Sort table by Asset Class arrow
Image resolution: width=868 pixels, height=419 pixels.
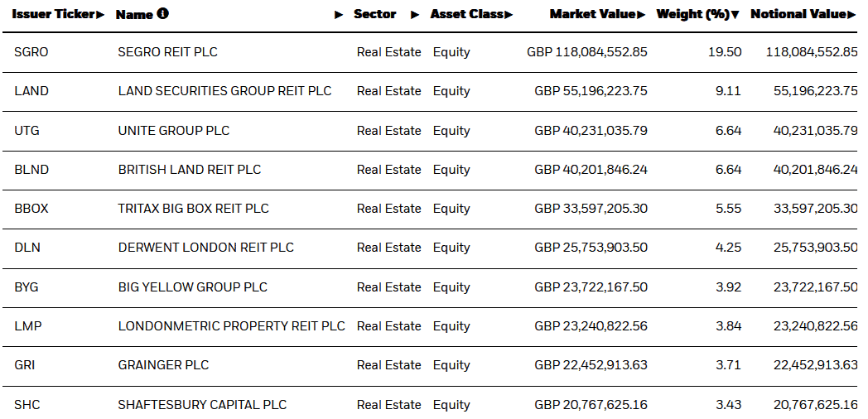coord(509,15)
